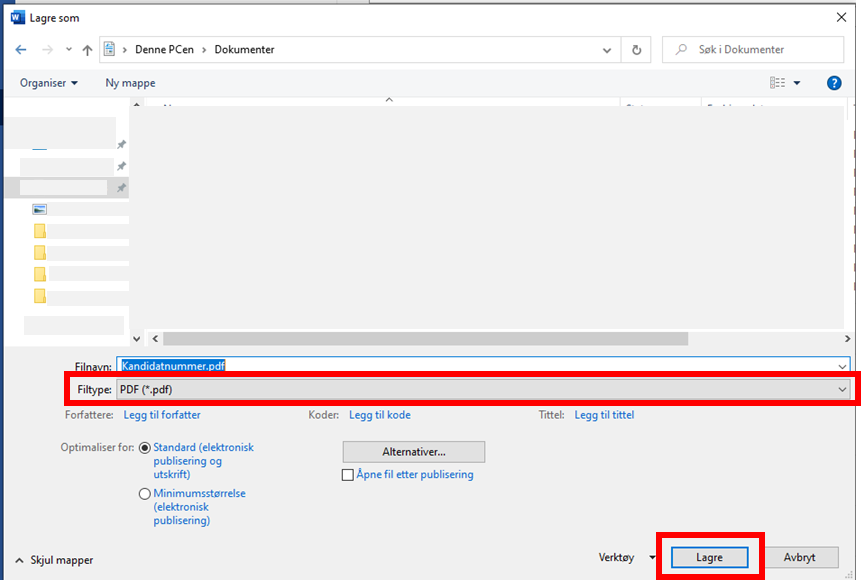The image size is (861, 580).
Task: Click Ny mappe in the toolbar
Action: click(130, 83)
